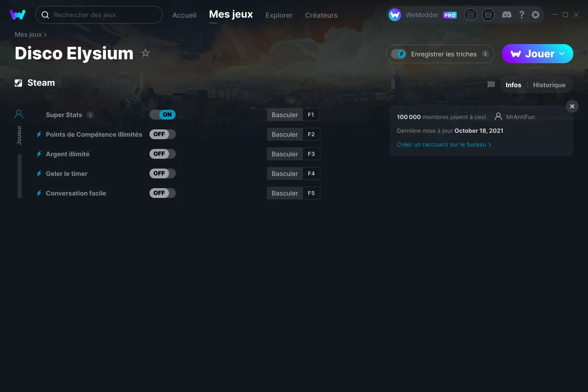The image size is (588, 392).
Task: Click the Steam platform icon
Action: point(19,83)
